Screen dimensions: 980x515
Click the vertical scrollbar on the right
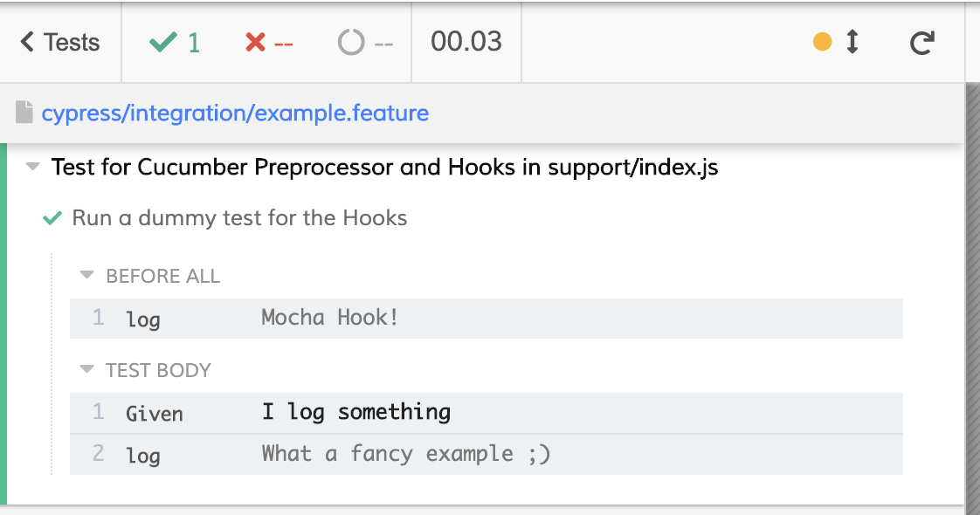coord(972,299)
